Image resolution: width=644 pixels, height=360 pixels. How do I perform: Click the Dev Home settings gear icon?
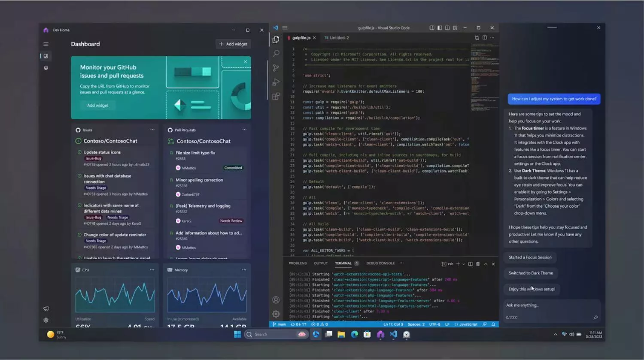click(x=46, y=320)
